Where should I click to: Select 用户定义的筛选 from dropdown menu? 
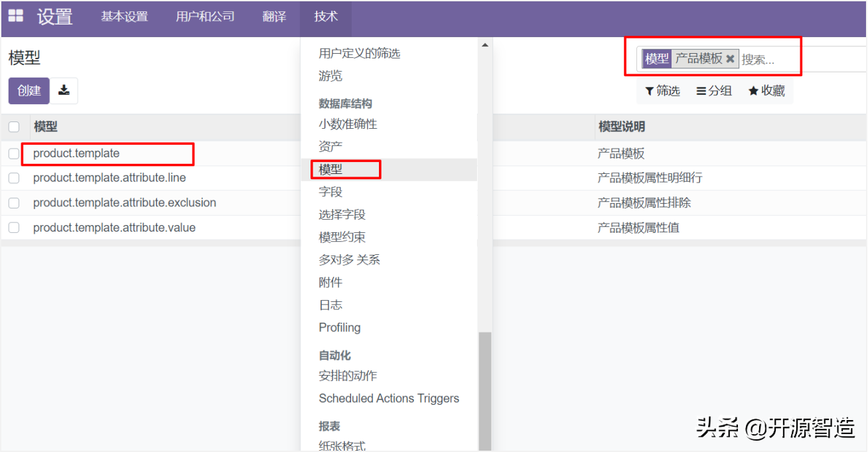[360, 53]
